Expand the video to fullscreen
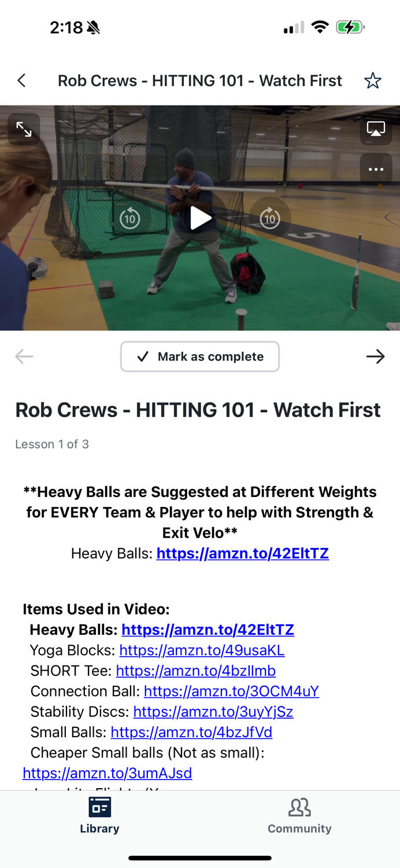Image resolution: width=400 pixels, height=868 pixels. pyautogui.click(x=24, y=129)
